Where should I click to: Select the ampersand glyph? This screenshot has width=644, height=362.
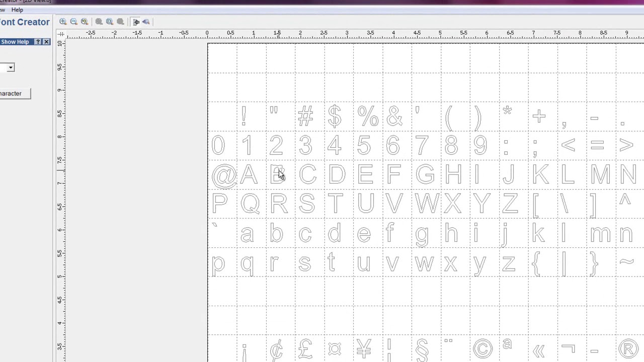click(x=394, y=116)
